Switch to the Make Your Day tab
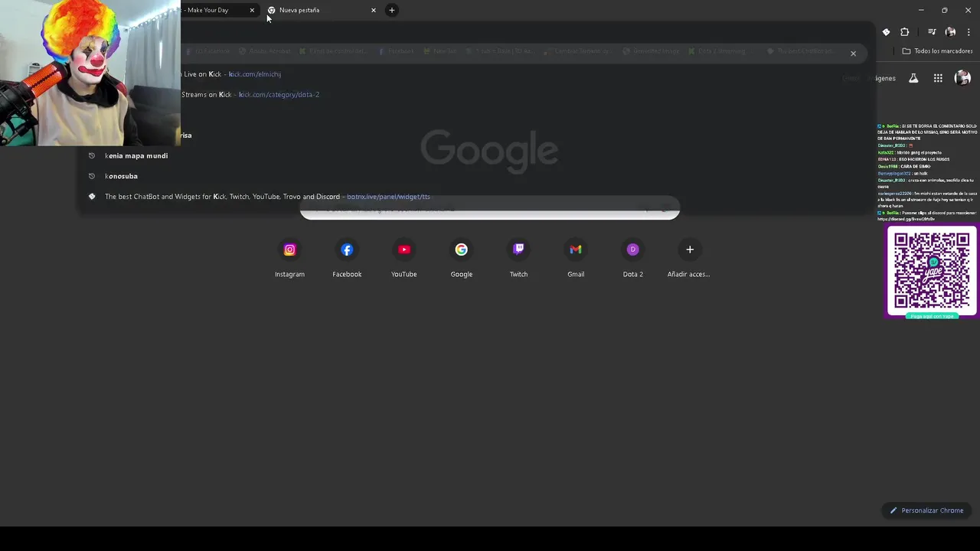The image size is (980, 551). (214, 10)
